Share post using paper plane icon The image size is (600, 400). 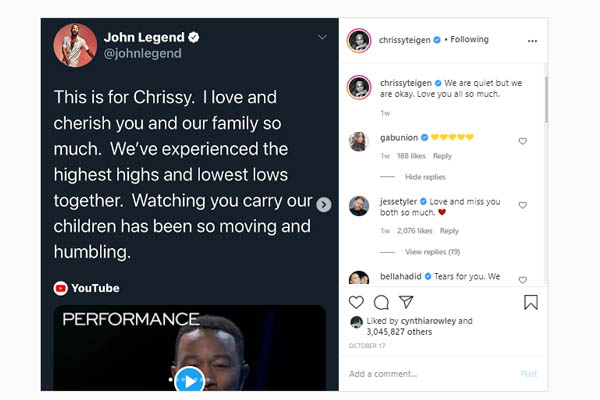point(406,302)
